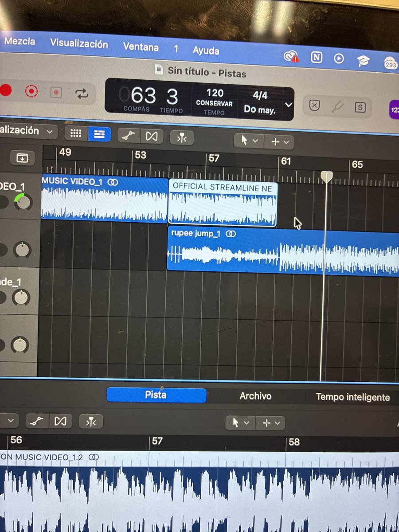Toggle Cycle mode loop button
The height and width of the screenshot is (532, 399).
[82, 94]
